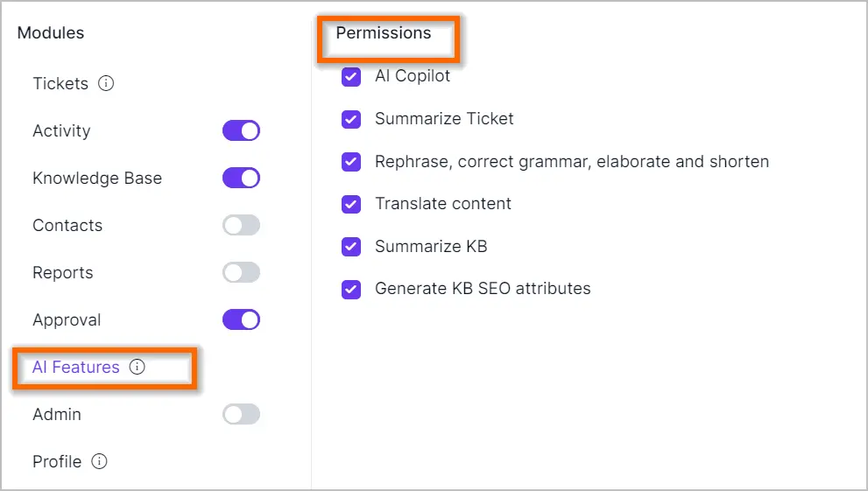Uncheck Rephrase, correct grammar, elaborate and shorten
Image resolution: width=868 pixels, height=491 pixels.
351,161
